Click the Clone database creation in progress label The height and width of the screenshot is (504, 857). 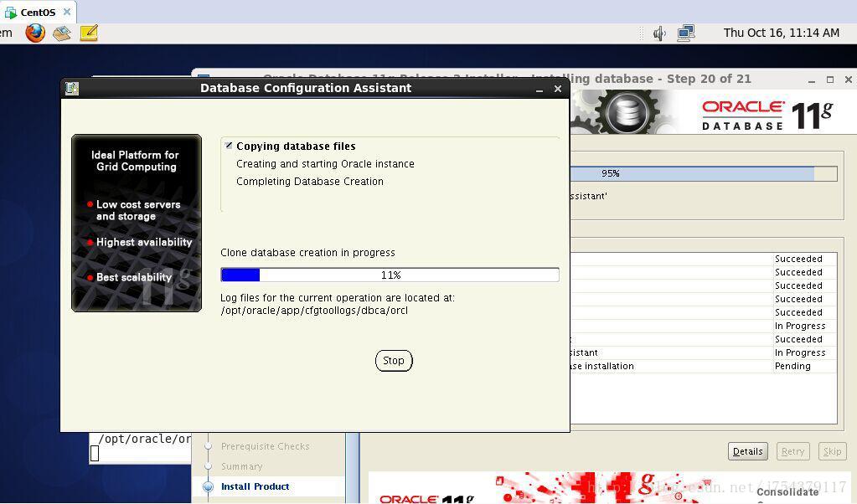pos(307,253)
